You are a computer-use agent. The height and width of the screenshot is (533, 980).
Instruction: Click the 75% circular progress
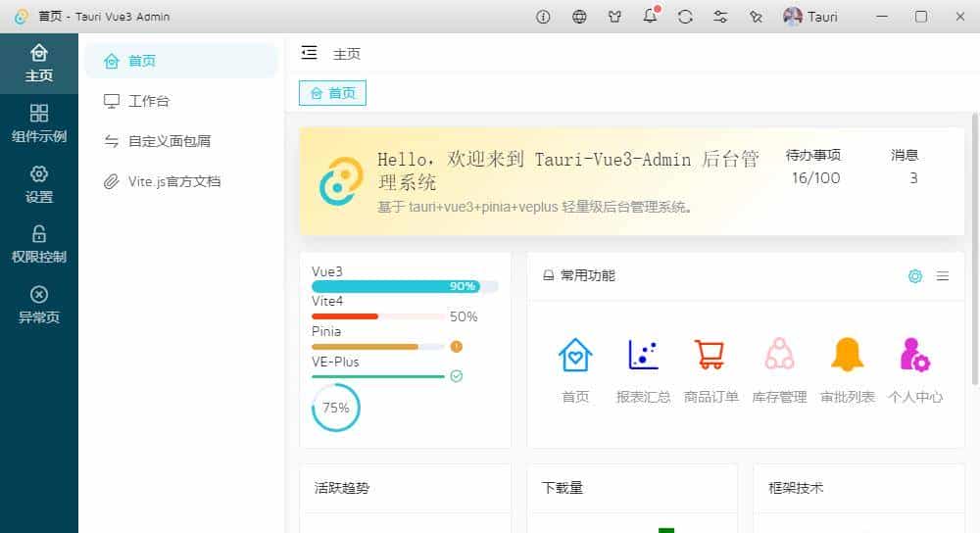pyautogui.click(x=335, y=408)
